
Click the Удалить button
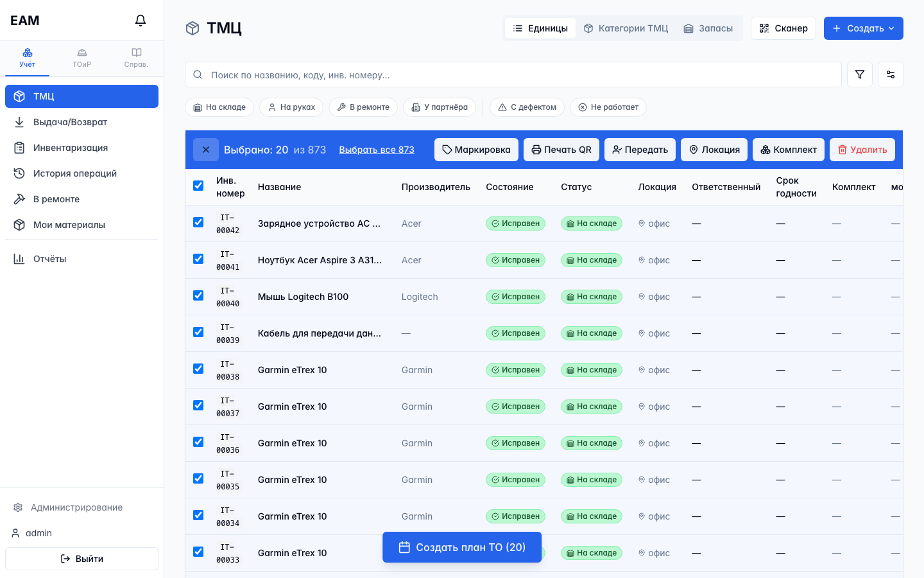[x=862, y=150]
